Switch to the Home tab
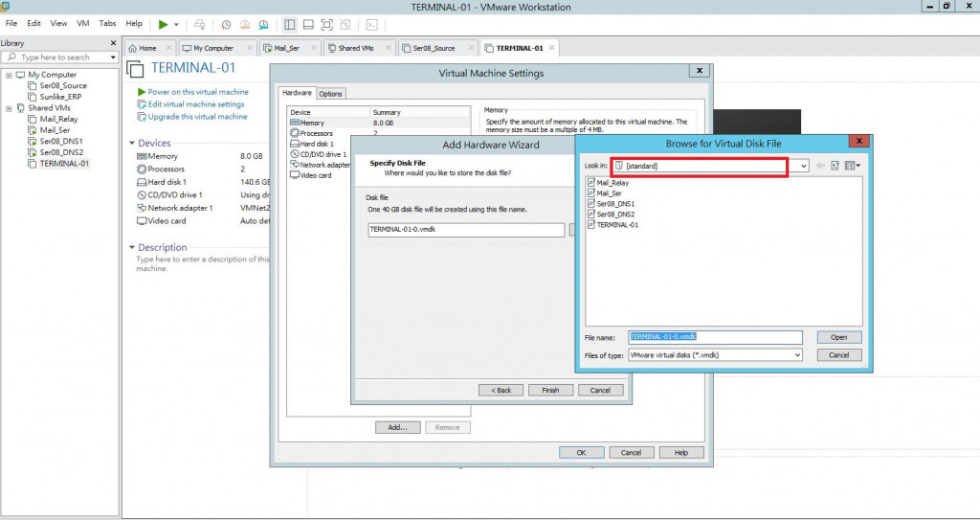 (148, 48)
